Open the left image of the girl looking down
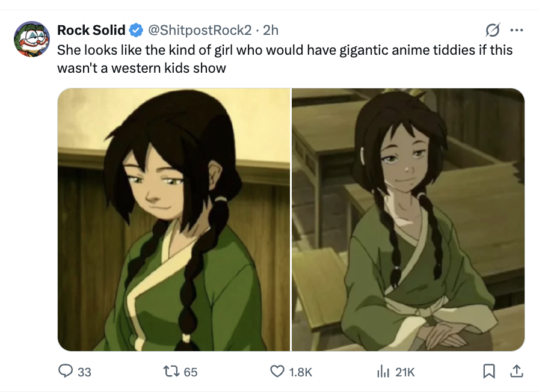Screen dimensions: 539x392 174,219
